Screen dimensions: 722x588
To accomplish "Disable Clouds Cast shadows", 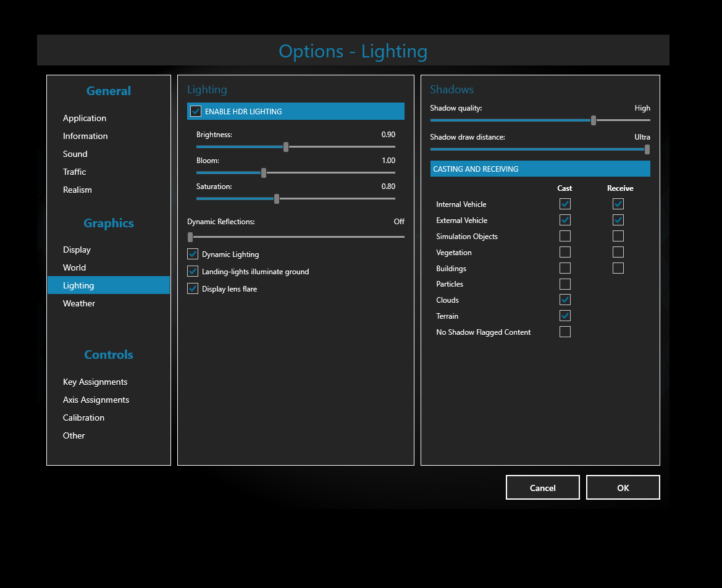I will coord(565,300).
